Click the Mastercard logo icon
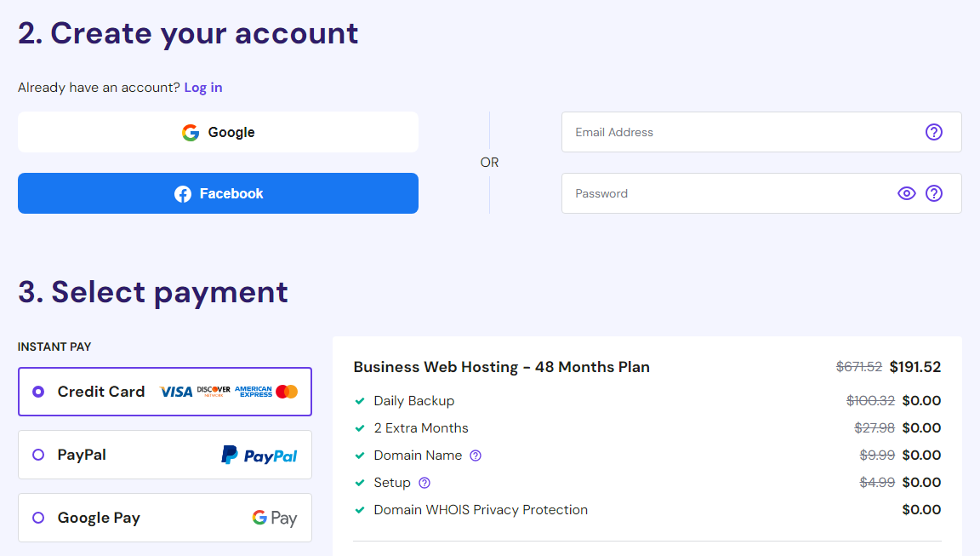The image size is (980, 556). 287,392
